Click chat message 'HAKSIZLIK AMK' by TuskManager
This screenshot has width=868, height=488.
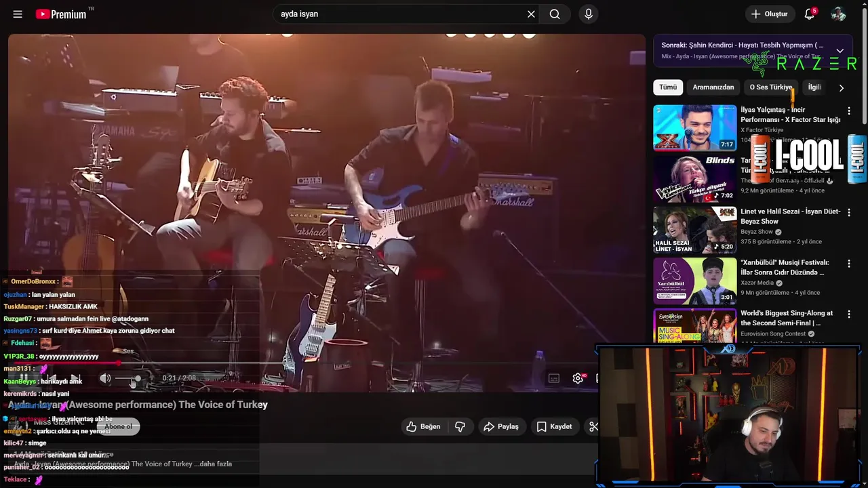point(73,306)
